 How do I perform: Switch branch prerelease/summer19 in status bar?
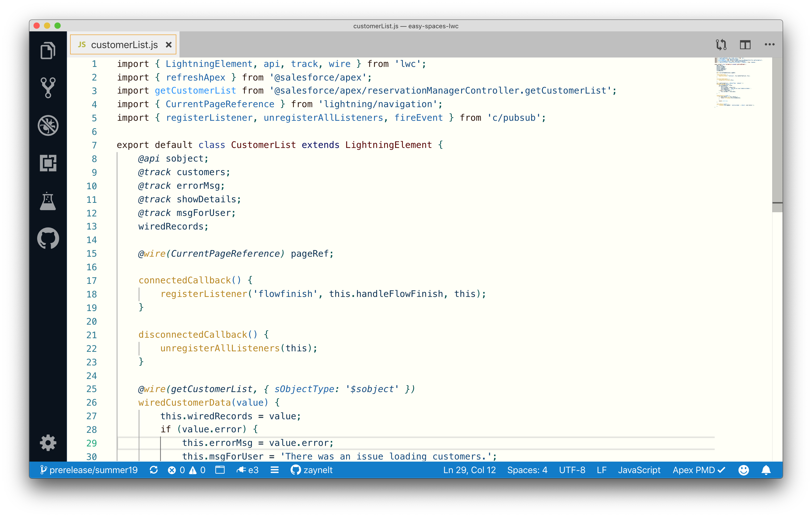pyautogui.click(x=89, y=470)
